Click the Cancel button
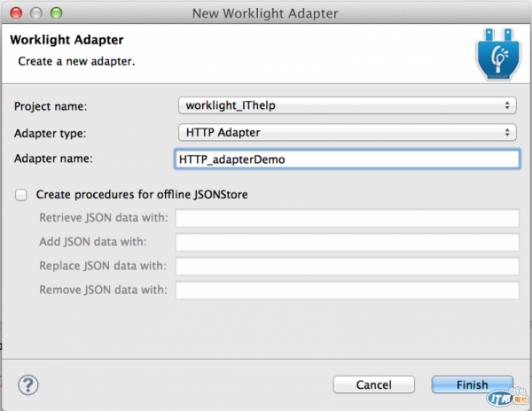532x411 pixels. coord(374,384)
